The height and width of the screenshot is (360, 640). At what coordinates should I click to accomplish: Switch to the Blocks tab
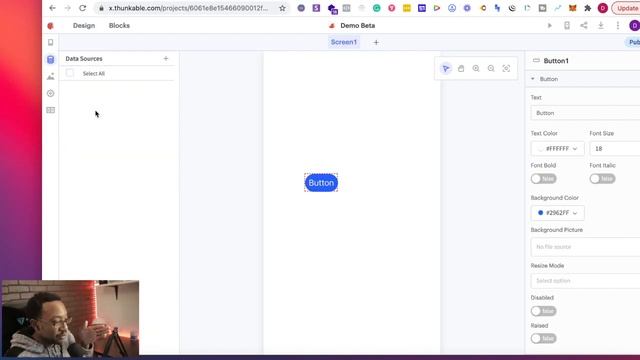point(119,25)
